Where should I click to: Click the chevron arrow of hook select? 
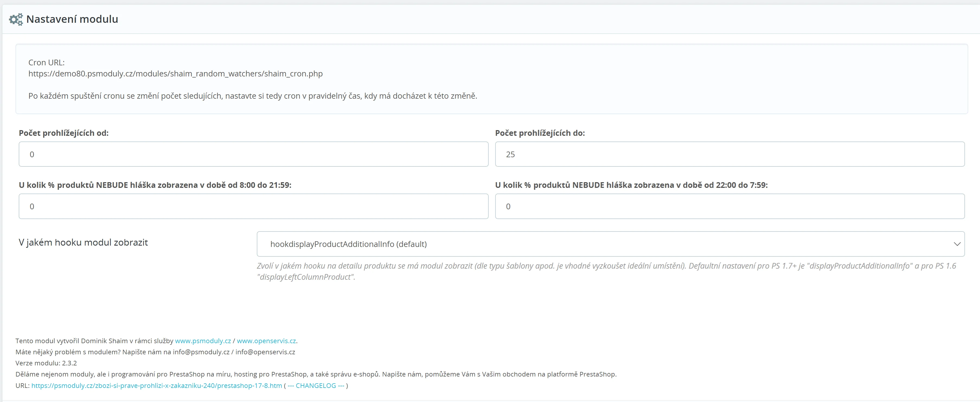pyautogui.click(x=957, y=244)
